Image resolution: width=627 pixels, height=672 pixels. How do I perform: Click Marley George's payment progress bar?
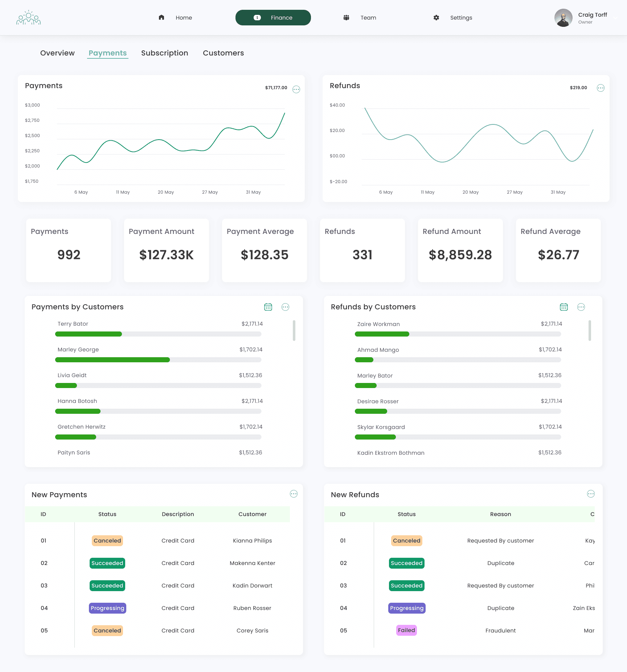[158, 360]
